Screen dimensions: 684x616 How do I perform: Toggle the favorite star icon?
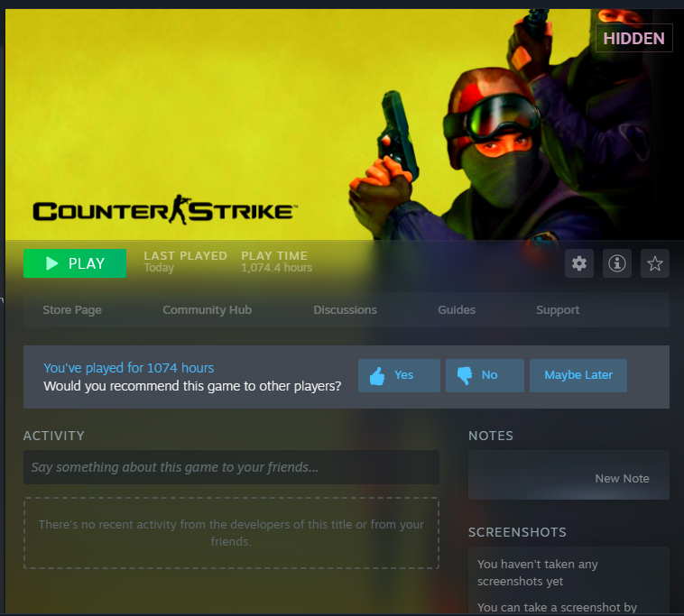[655, 263]
